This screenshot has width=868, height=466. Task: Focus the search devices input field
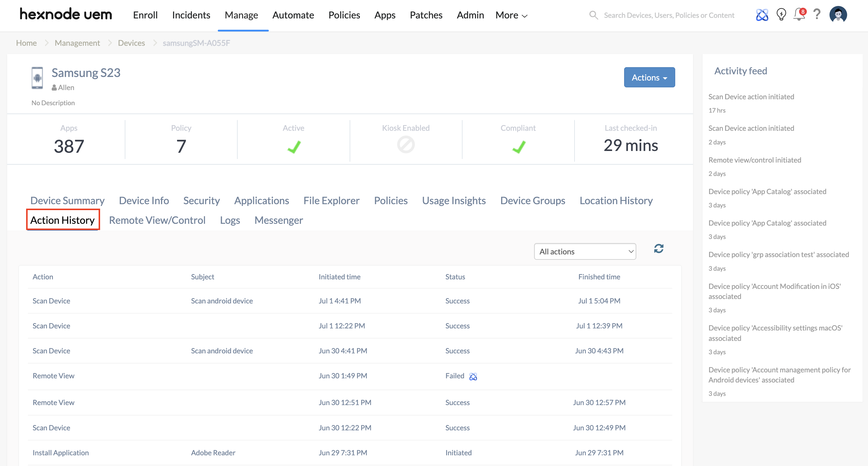click(x=669, y=15)
